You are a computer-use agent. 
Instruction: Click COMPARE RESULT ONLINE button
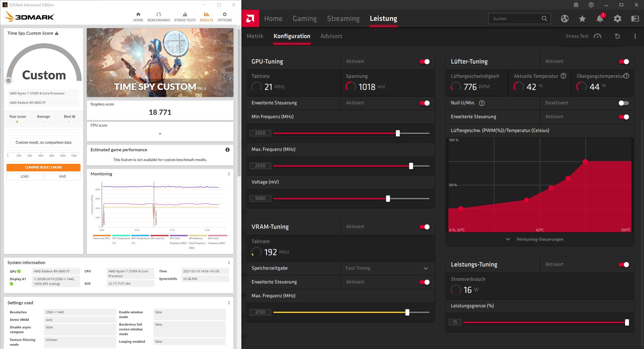point(44,167)
